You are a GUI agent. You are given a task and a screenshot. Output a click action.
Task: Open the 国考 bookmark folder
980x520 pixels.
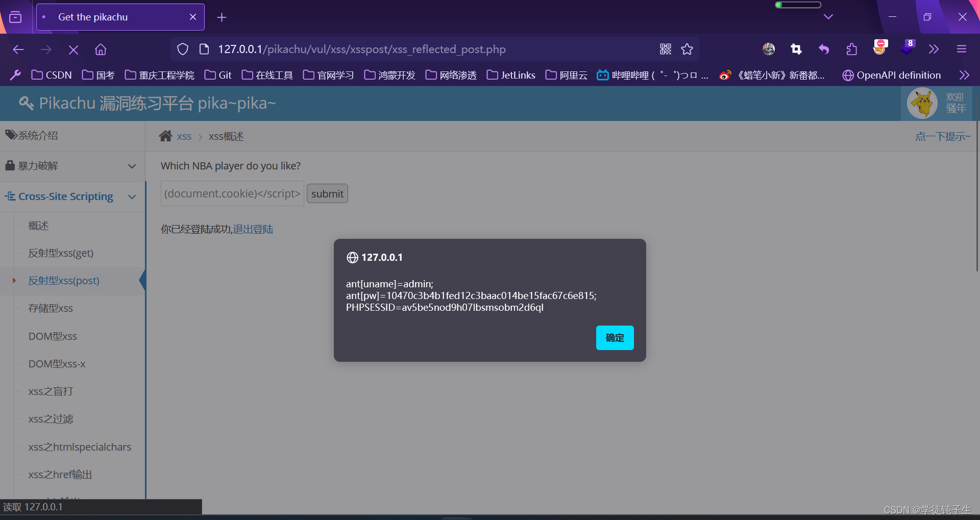[x=99, y=75]
